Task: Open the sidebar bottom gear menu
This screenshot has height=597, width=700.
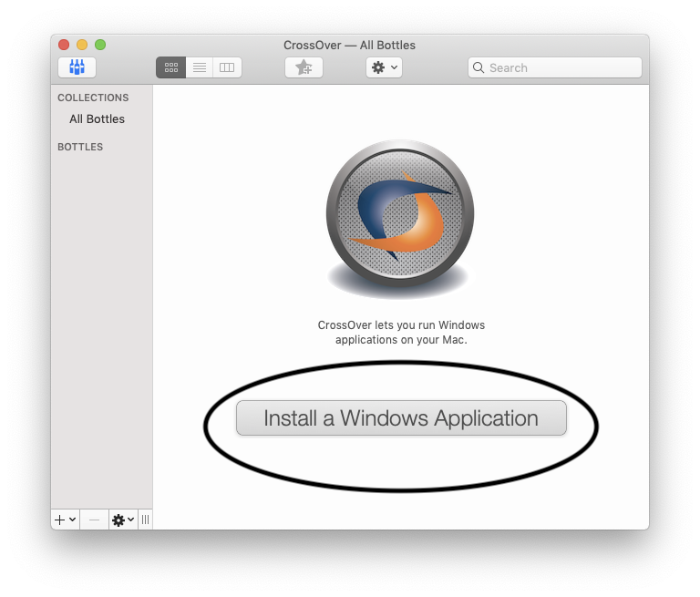Action: pos(123,520)
